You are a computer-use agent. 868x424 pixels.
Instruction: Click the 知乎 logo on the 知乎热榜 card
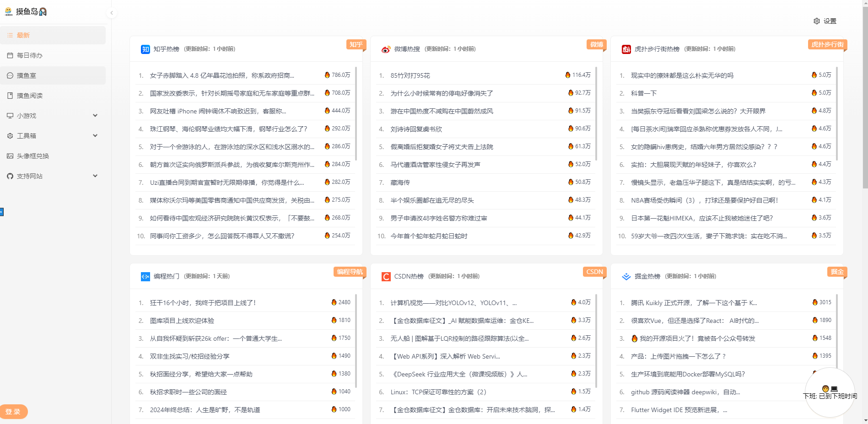(145, 49)
